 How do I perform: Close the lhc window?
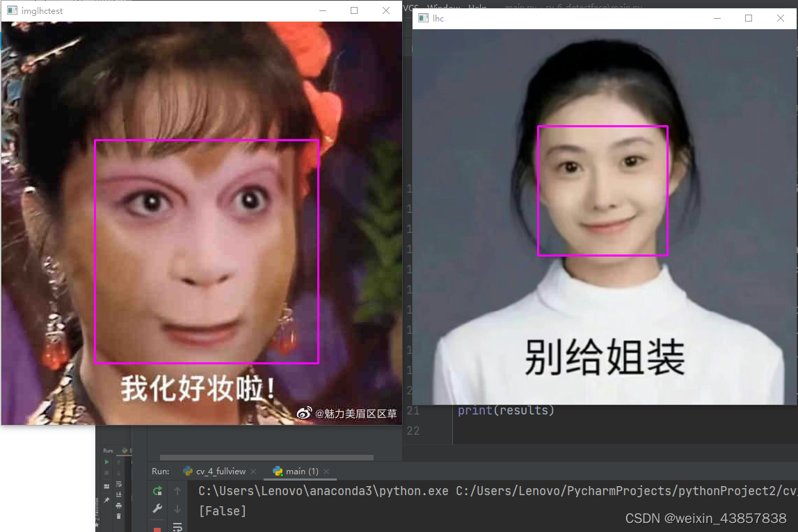point(781,18)
